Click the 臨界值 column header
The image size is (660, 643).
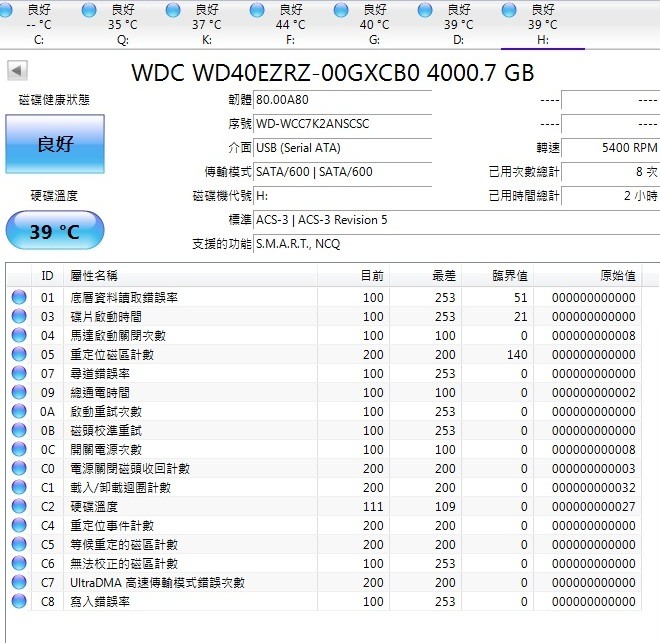point(498,276)
